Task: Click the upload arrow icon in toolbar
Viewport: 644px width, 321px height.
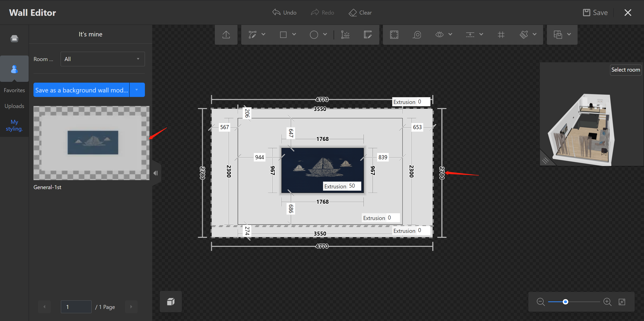Action: tap(226, 35)
